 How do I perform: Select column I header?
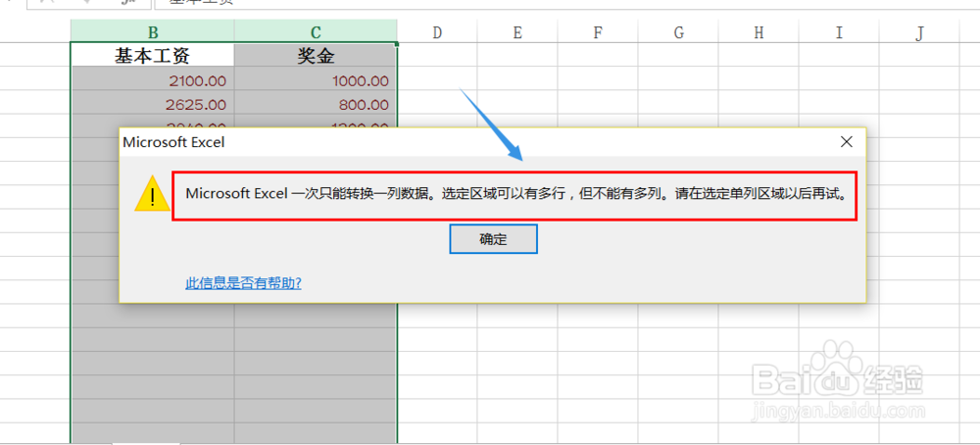tap(839, 32)
